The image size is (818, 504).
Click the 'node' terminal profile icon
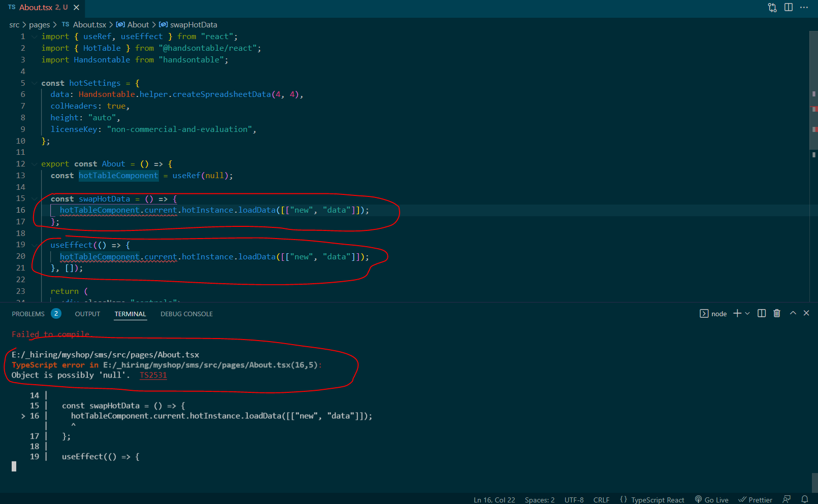click(704, 314)
